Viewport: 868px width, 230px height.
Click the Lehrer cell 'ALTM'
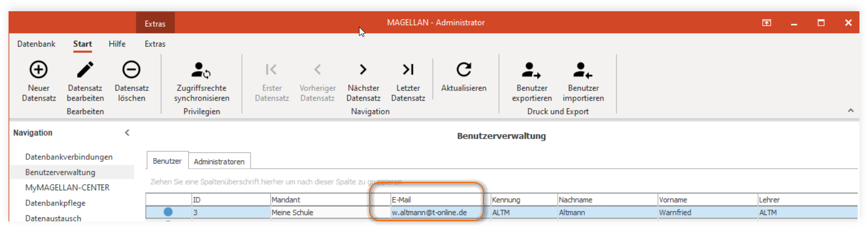point(808,212)
